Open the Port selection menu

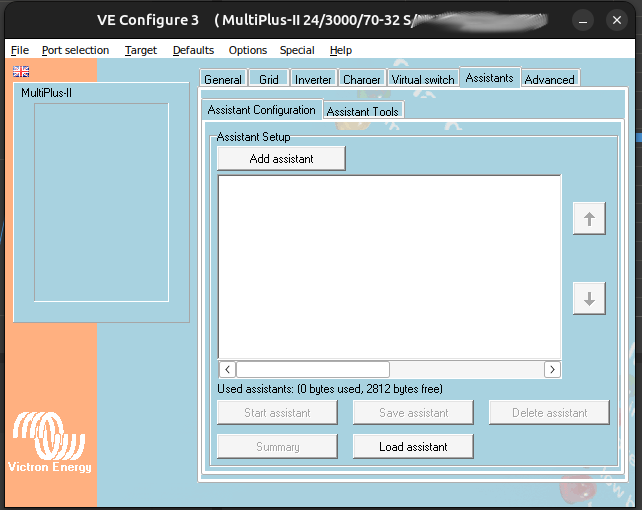[x=75, y=50]
